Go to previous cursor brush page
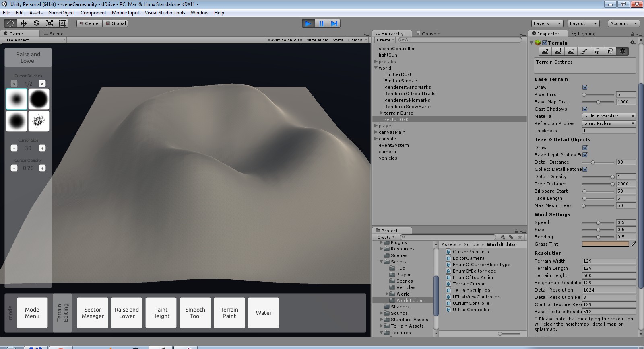 (x=14, y=84)
